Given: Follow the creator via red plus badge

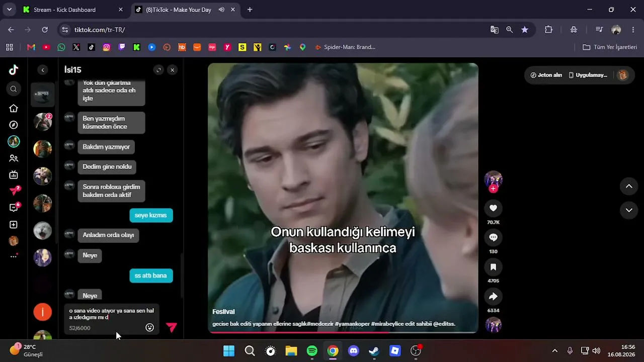Looking at the screenshot, I should coord(493,189).
